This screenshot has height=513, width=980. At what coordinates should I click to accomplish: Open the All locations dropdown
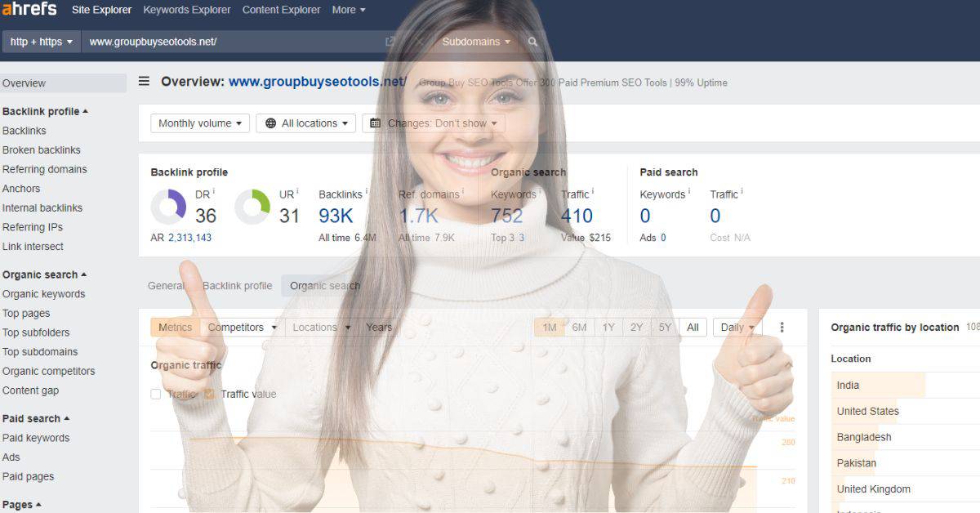[305, 123]
